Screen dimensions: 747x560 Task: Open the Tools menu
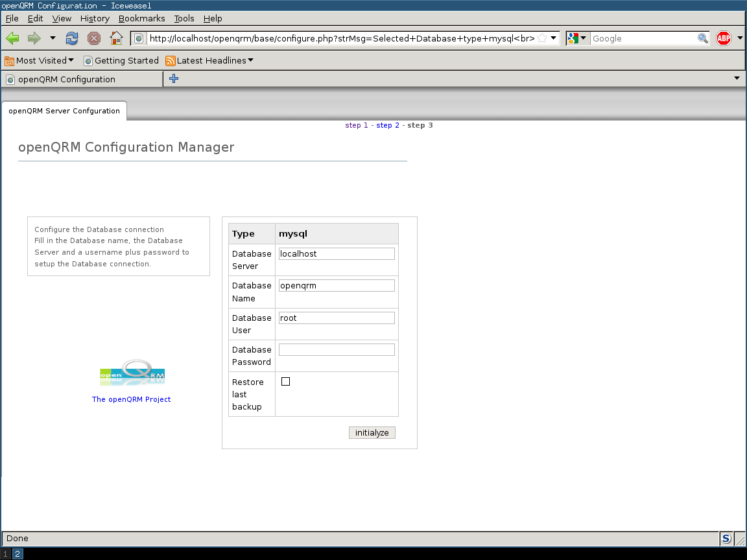(184, 19)
